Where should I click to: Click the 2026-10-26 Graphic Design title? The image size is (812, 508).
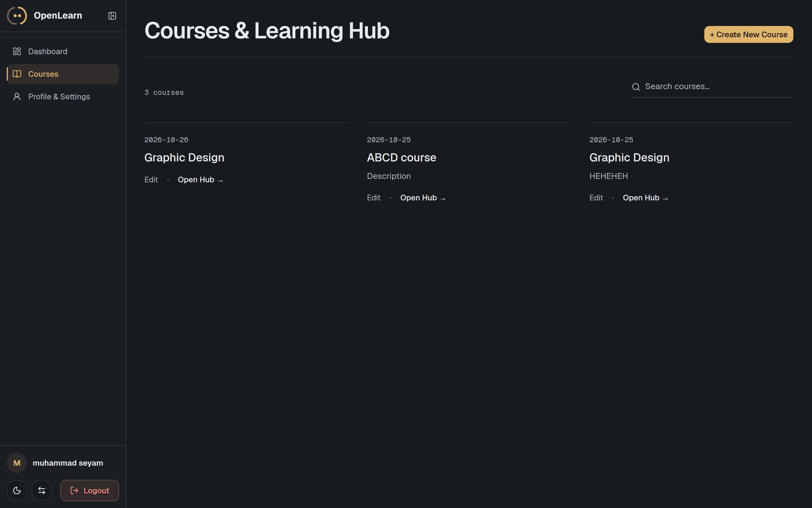pos(184,157)
